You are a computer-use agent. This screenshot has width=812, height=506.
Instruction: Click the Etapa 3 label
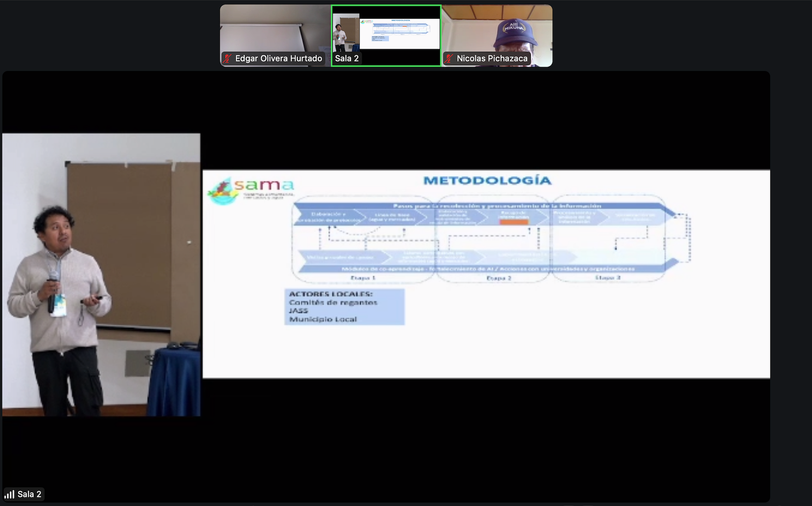coord(607,278)
